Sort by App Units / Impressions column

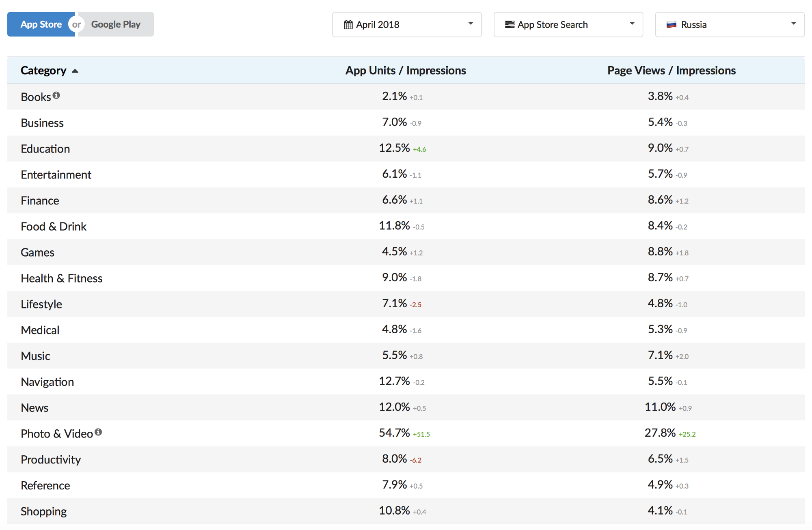click(x=405, y=71)
